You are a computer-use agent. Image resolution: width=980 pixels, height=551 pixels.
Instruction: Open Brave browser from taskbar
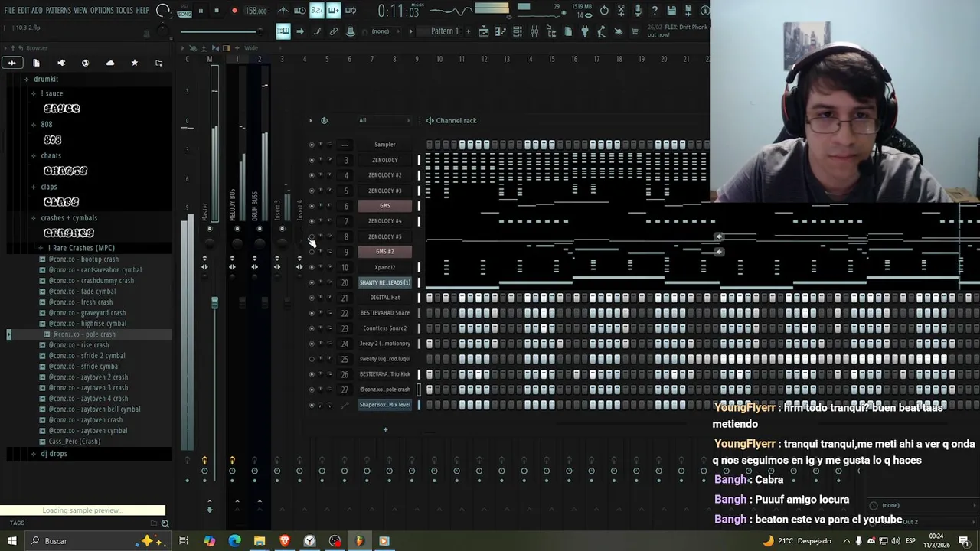coord(285,541)
